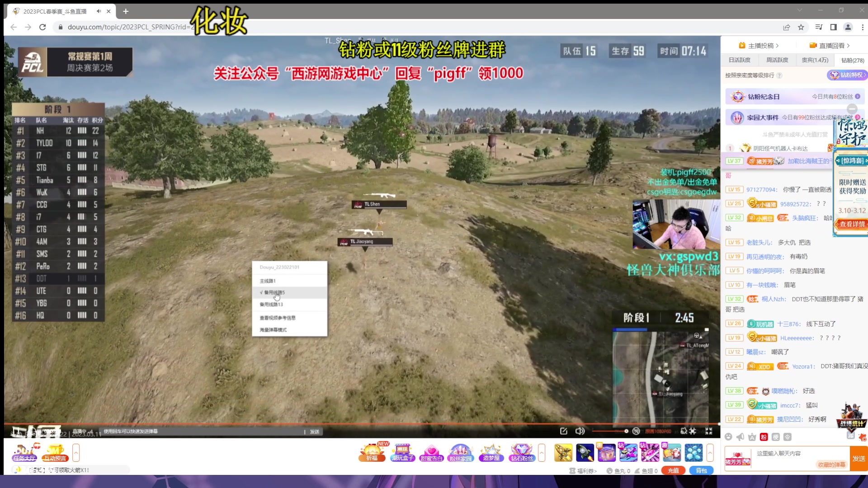Image resolution: width=868 pixels, height=488 pixels.
Task: Expand the gift list chevron arrow
Action: 710,452
